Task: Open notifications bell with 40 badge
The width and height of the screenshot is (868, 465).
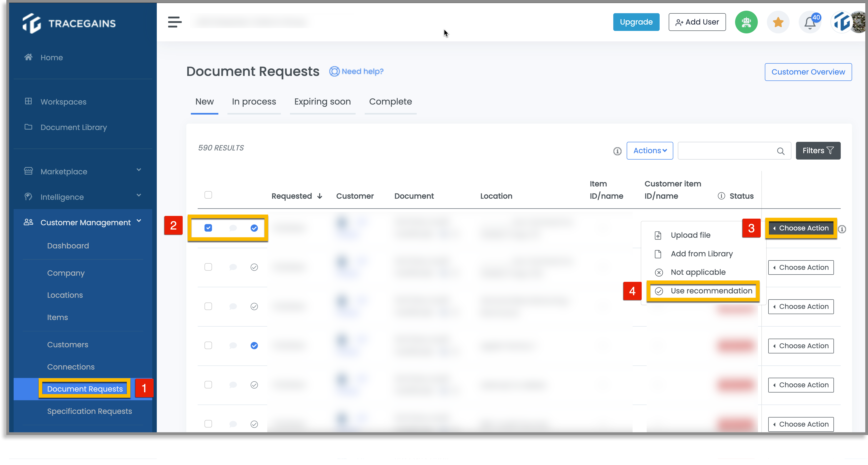Action: click(810, 22)
